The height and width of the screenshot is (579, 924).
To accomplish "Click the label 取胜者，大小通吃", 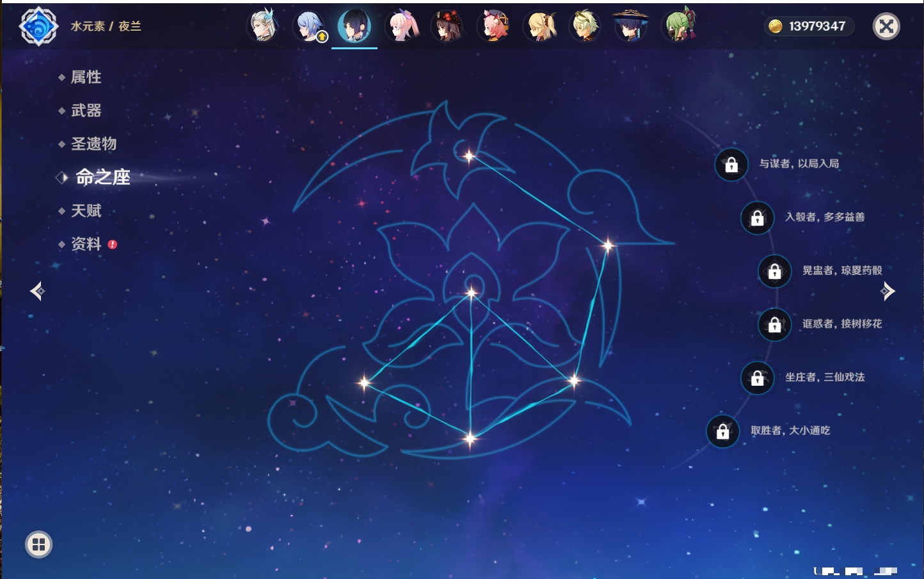I will [790, 431].
